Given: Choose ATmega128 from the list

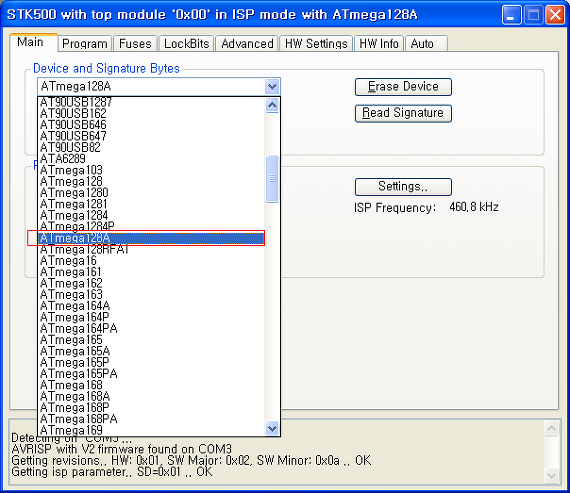Looking at the screenshot, I should [151, 181].
